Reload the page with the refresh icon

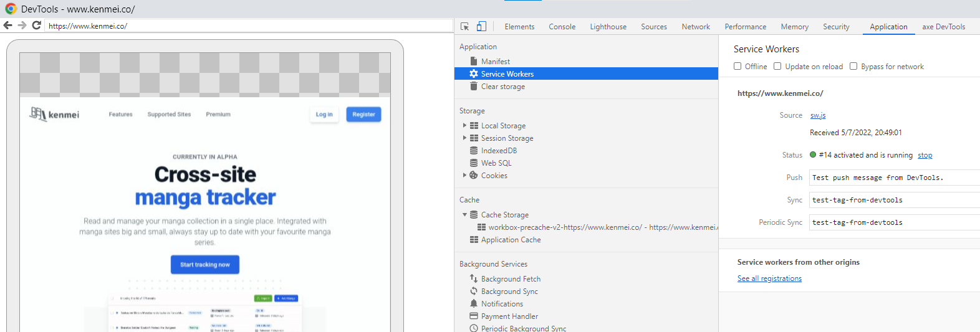click(x=36, y=26)
